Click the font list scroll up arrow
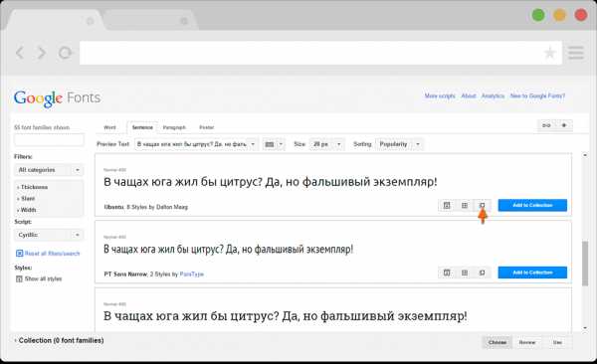 tap(585, 156)
